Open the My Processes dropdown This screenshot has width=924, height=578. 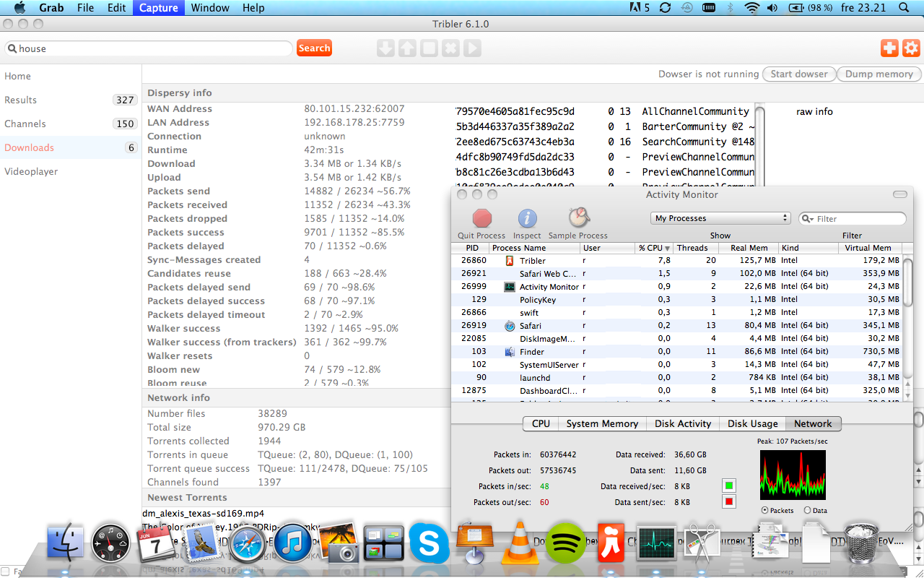point(720,218)
